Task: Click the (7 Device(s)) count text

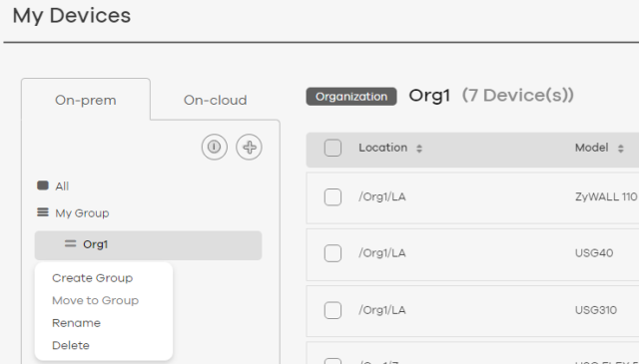Action: [x=518, y=96]
